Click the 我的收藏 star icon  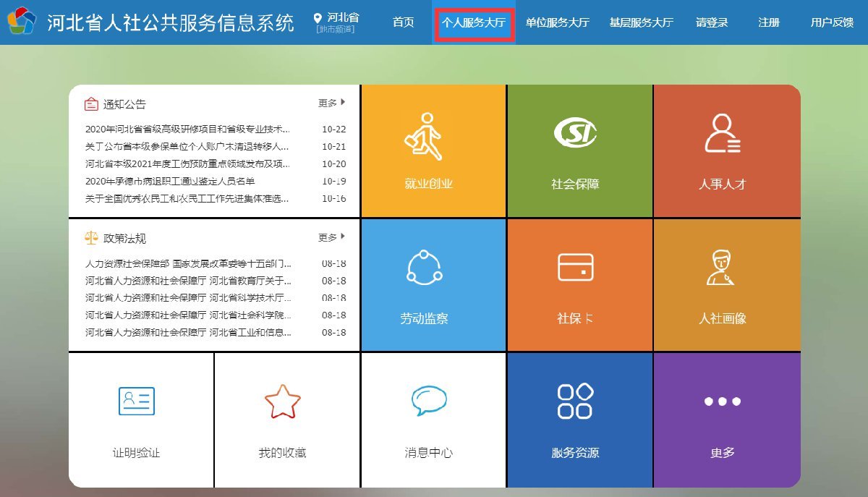[282, 402]
